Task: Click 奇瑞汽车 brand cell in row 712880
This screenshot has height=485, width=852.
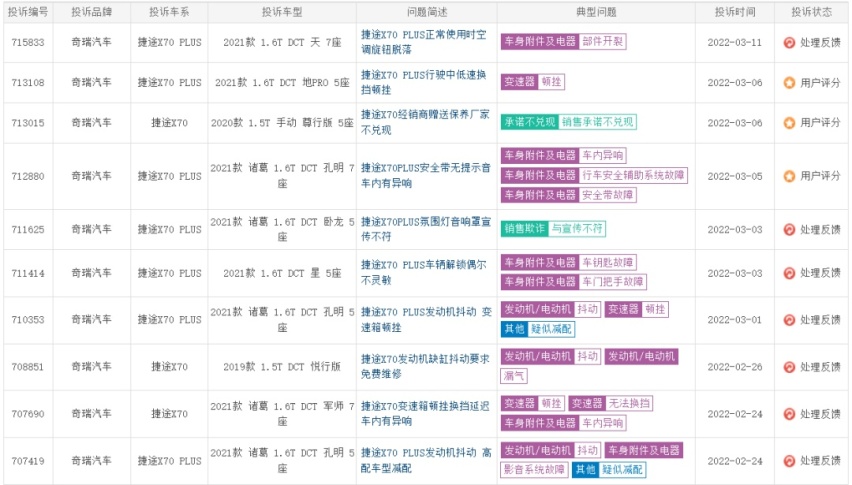Action: 91,176
